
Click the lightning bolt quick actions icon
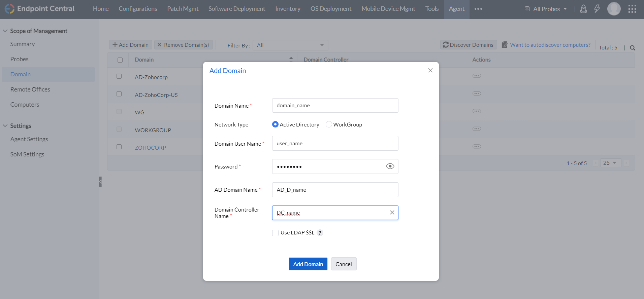[x=597, y=9]
